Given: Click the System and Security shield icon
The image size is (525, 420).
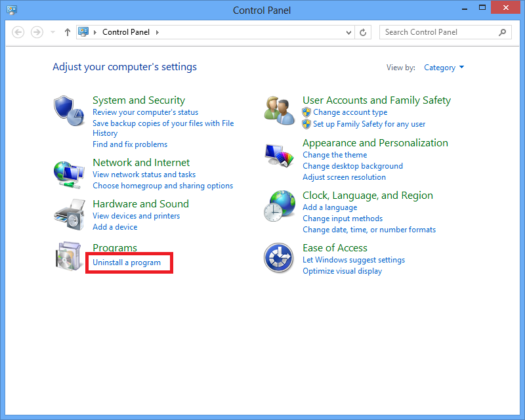Looking at the screenshot, I should [69, 110].
